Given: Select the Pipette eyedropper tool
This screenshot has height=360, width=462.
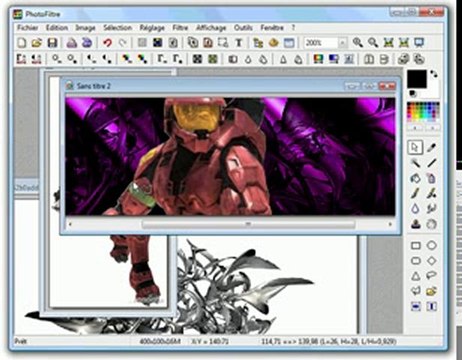Looking at the screenshot, I should pyautogui.click(x=432, y=147).
